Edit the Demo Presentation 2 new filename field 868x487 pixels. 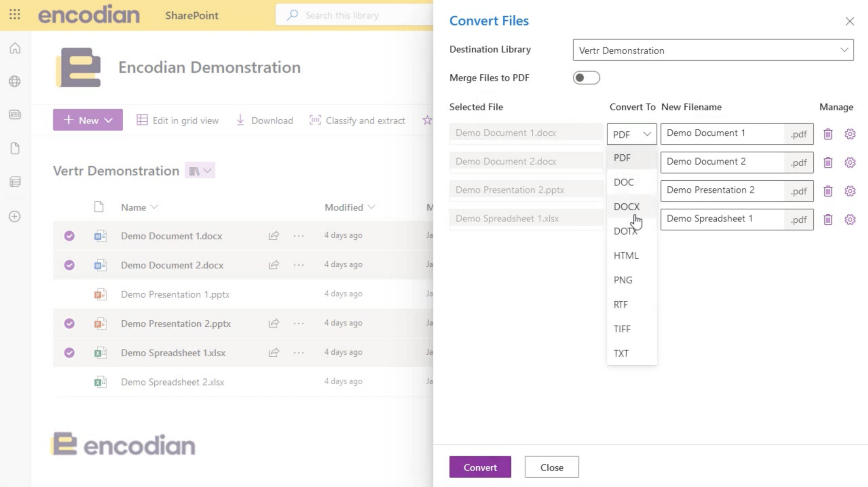722,190
